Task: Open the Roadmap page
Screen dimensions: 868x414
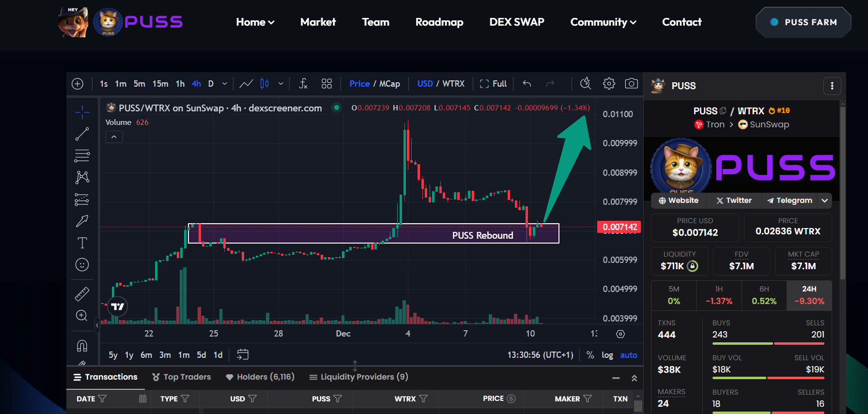Action: [439, 22]
